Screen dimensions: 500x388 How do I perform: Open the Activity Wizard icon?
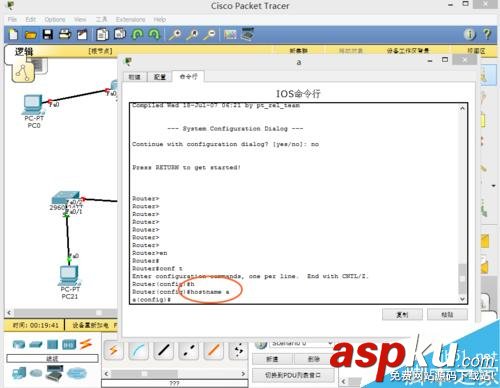tap(82, 34)
